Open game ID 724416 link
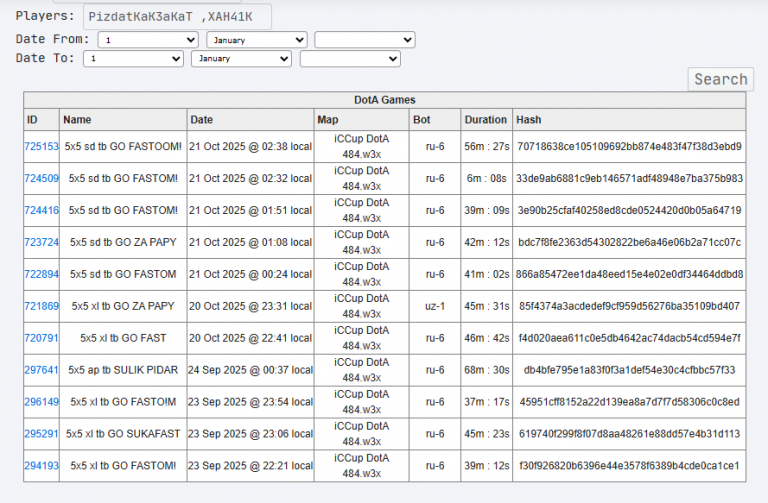This screenshot has width=768, height=503. point(41,210)
